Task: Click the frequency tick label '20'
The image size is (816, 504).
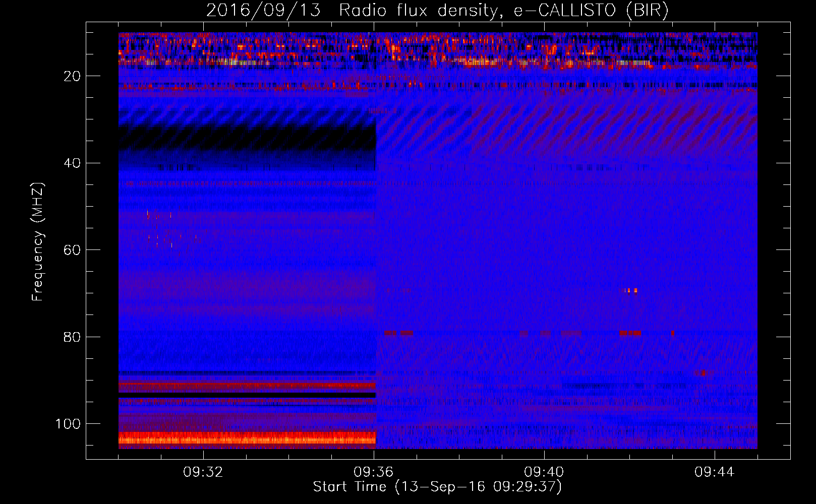Action: point(72,76)
